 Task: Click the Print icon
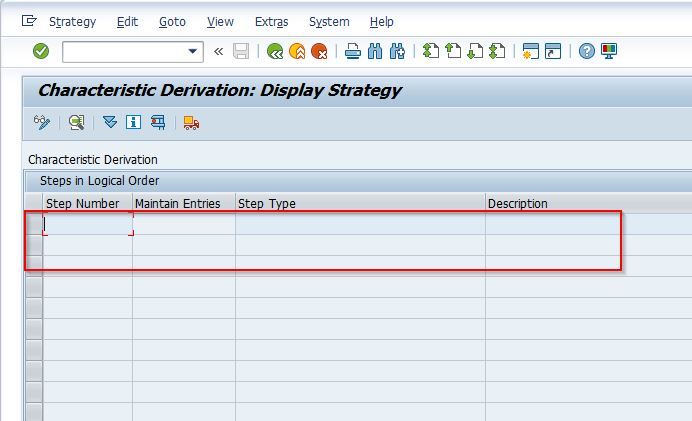click(353, 52)
